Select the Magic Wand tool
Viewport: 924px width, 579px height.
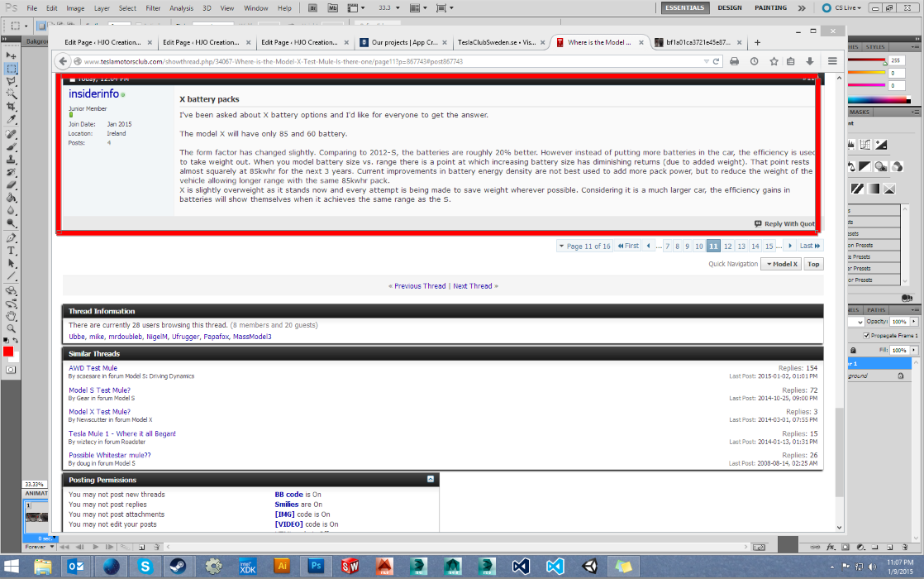12,93
